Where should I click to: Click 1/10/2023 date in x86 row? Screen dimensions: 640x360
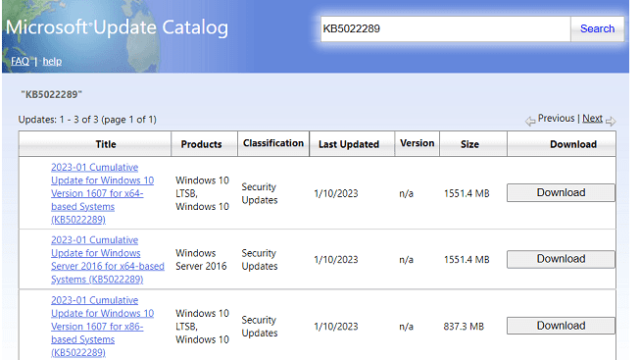point(336,327)
